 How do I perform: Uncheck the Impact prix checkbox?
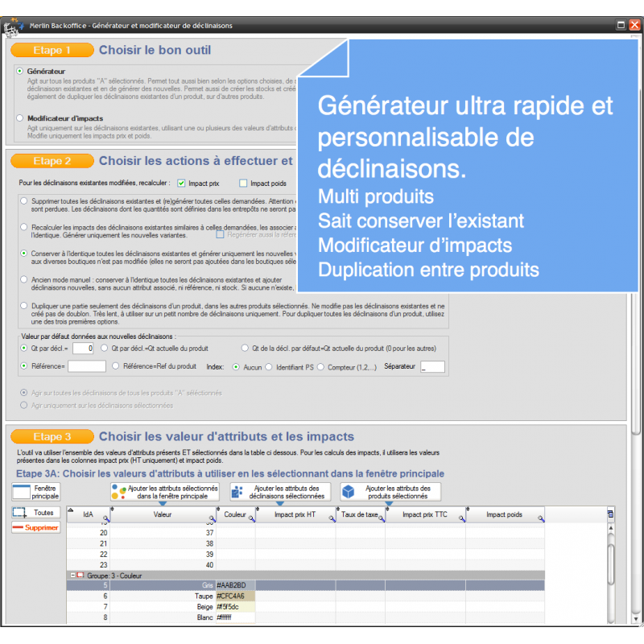[181, 184]
